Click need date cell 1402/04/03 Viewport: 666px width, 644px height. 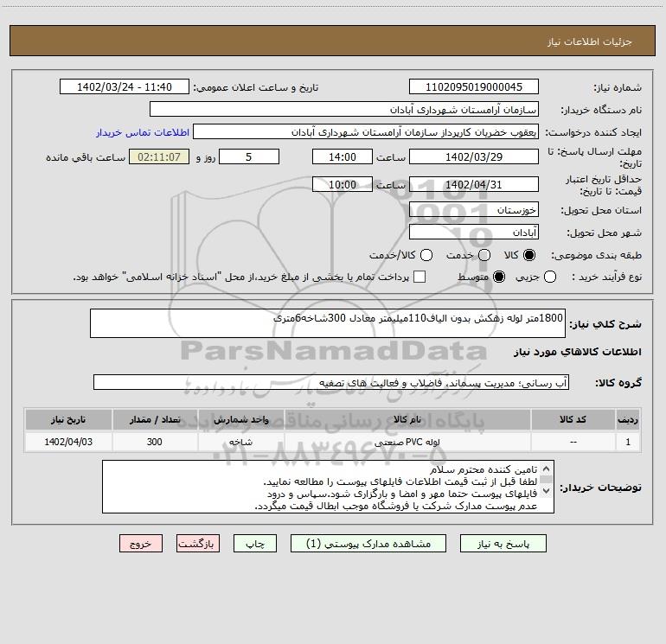pyautogui.click(x=68, y=442)
